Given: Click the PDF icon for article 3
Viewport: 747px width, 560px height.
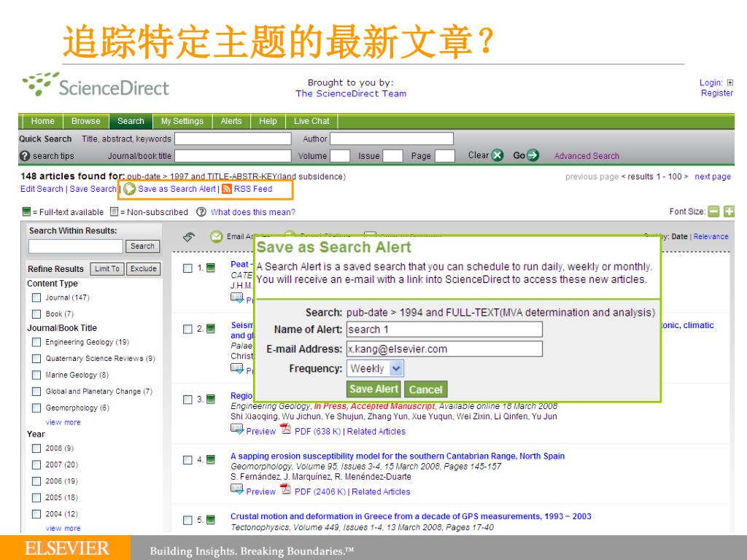Looking at the screenshot, I should pos(285,429).
